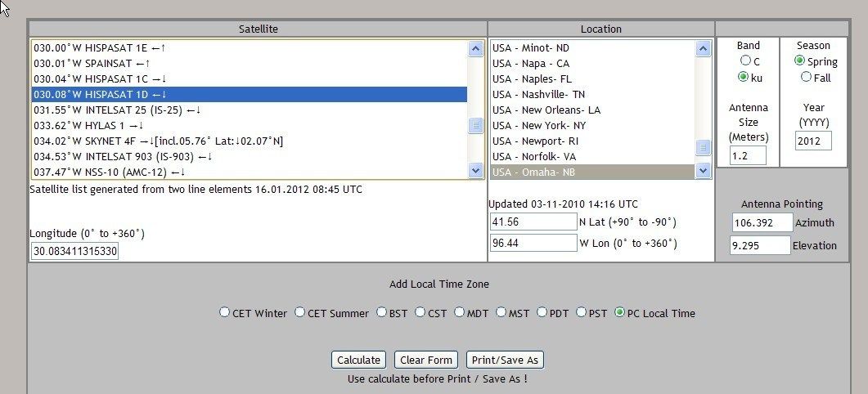
Task: Select SKYNET 4F satellite entry
Action: pos(249,141)
